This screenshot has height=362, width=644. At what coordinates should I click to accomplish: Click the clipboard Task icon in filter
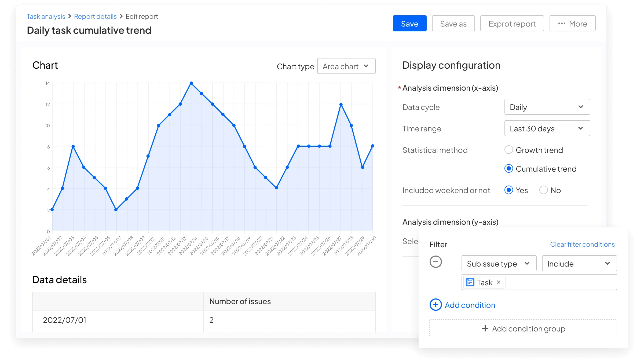click(x=470, y=282)
